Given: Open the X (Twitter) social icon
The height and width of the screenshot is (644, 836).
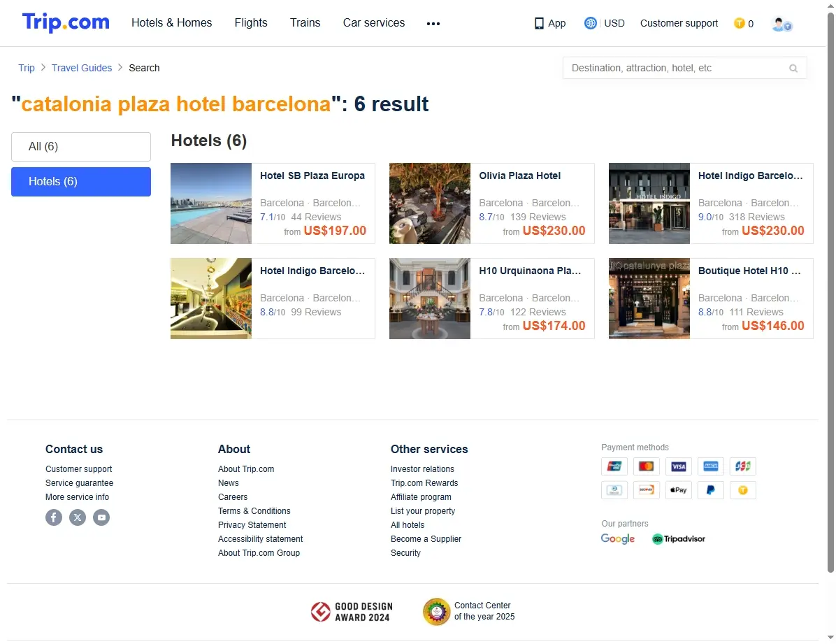Looking at the screenshot, I should (78, 517).
